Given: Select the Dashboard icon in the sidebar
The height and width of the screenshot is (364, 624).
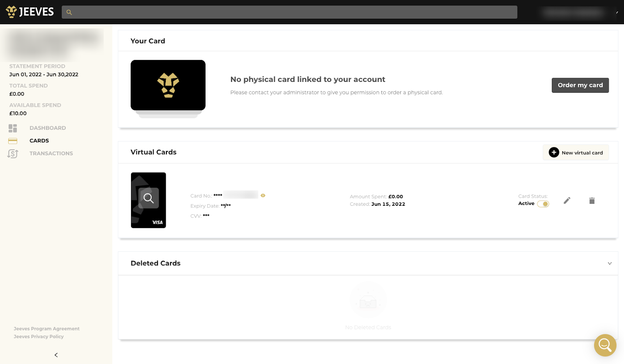Looking at the screenshot, I should tap(12, 128).
